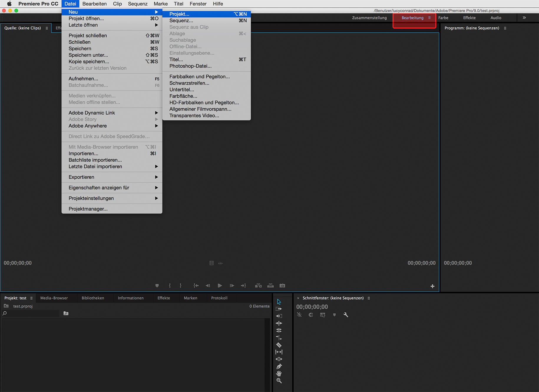The width and height of the screenshot is (539, 392).
Task: Step back one frame in source monitor
Action: pyautogui.click(x=208, y=286)
